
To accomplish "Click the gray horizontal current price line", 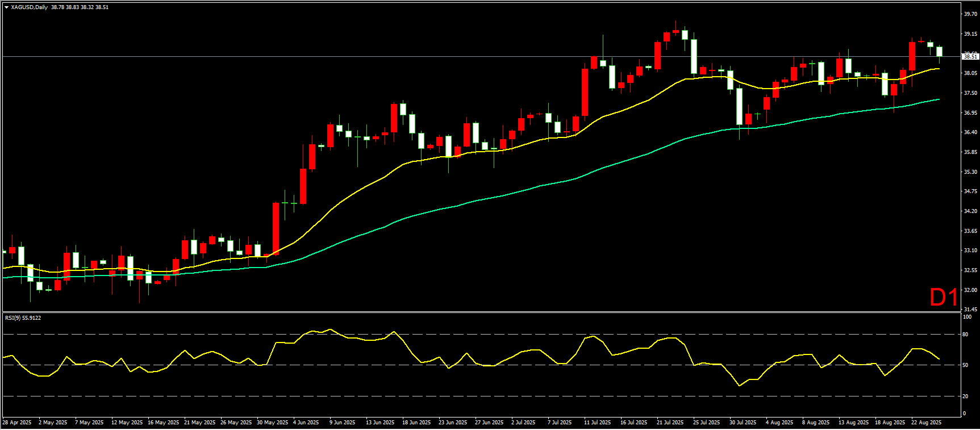I will point(454,56).
